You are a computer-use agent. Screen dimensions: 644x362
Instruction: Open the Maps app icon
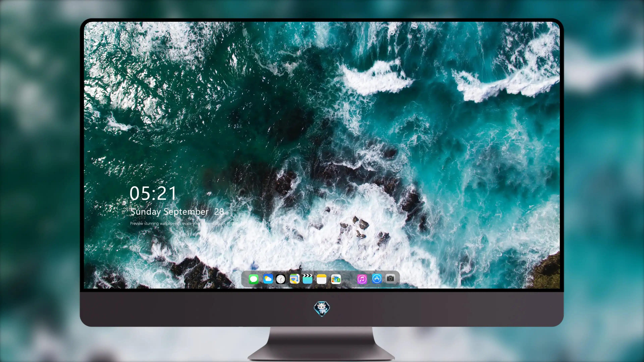click(294, 279)
